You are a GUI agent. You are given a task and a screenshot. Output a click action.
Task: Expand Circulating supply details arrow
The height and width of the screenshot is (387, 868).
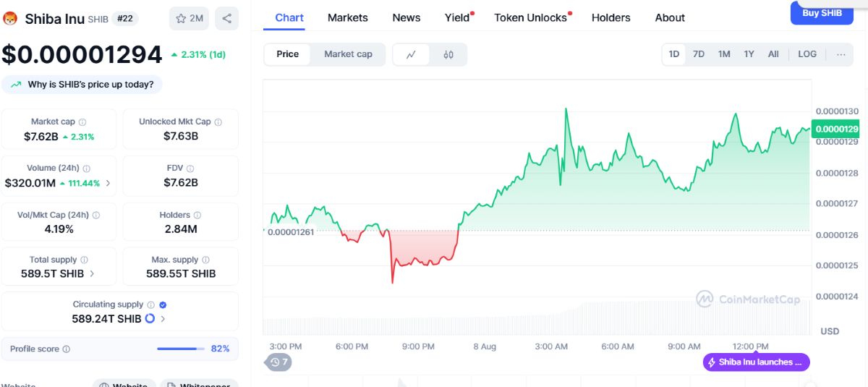click(163, 319)
